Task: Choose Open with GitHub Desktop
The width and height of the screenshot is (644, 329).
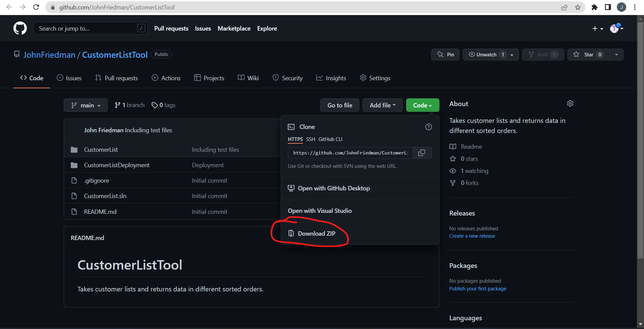Action: 329,188
